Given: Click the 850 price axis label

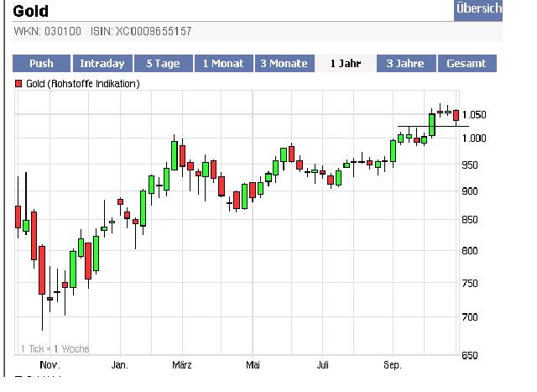Looking at the screenshot, I should (x=470, y=220).
